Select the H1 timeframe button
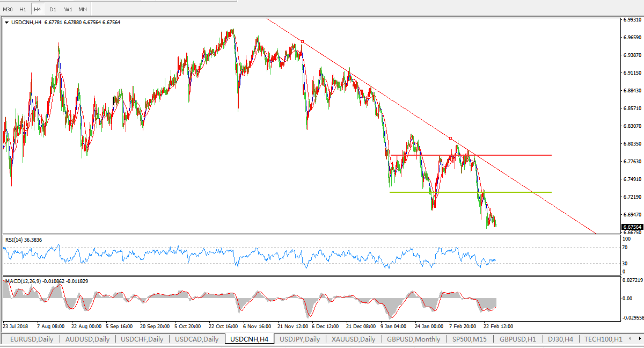Image resolution: width=644 pixels, height=348 pixels. [x=23, y=10]
